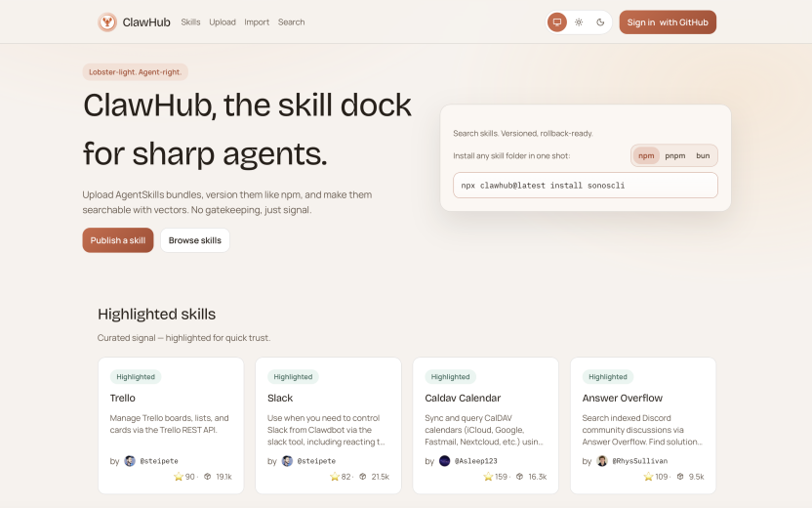Click @steipete author on Slack card

coord(316,461)
